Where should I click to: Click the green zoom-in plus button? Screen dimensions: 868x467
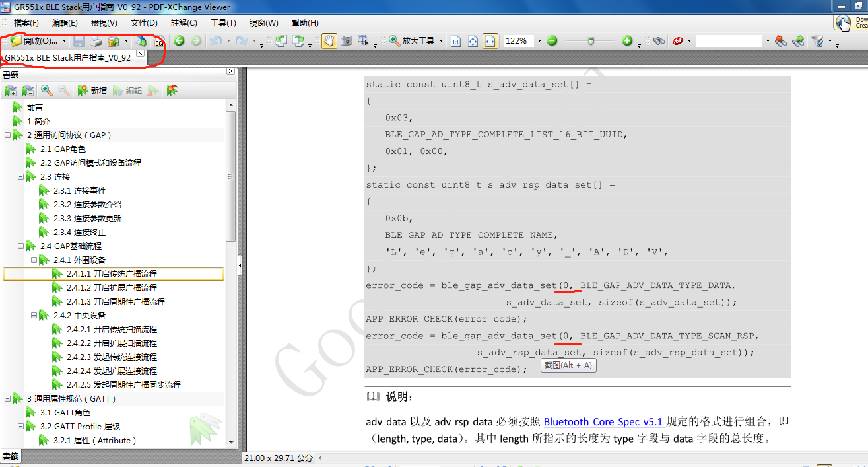pyautogui.click(x=627, y=41)
